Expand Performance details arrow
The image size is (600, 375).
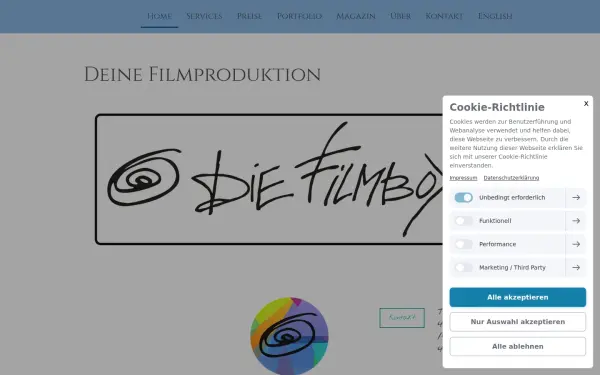coord(576,244)
